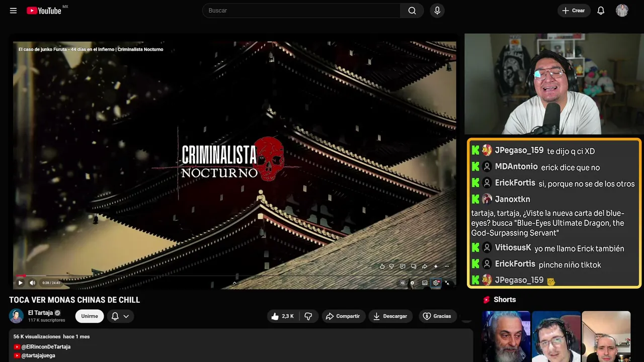This screenshot has width=644, height=362.
Task: Click the message 'pinche niño tiktok'
Action: tap(570, 264)
